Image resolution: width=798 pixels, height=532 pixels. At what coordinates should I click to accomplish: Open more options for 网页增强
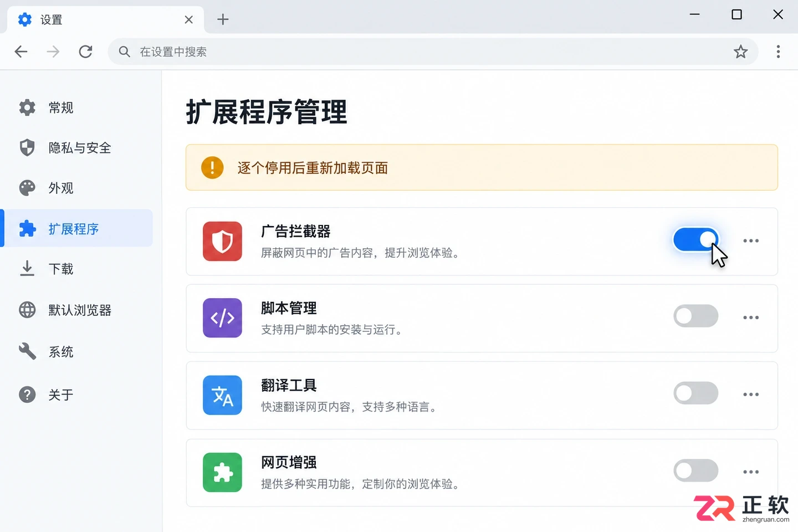point(751,472)
